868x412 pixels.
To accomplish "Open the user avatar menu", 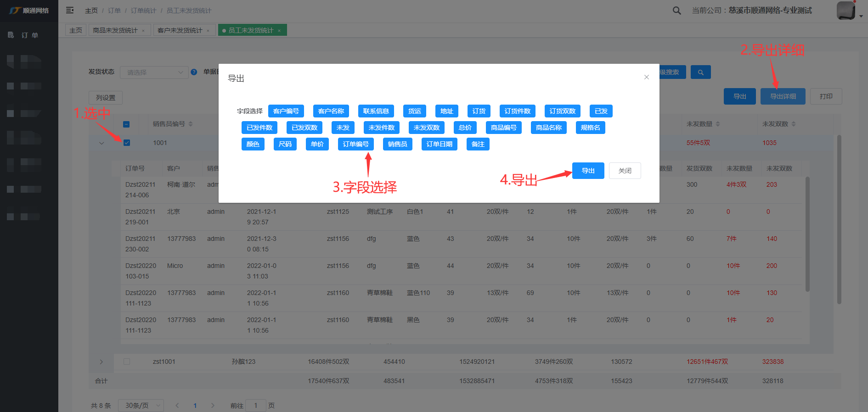I will pyautogui.click(x=848, y=11).
